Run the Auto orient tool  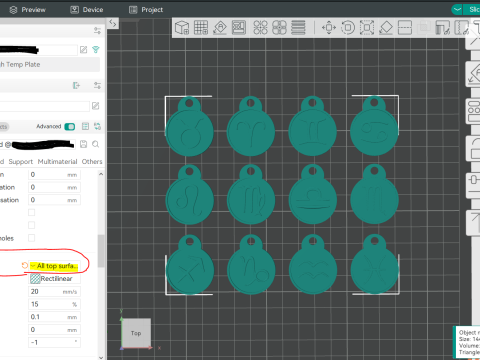pos(220,28)
